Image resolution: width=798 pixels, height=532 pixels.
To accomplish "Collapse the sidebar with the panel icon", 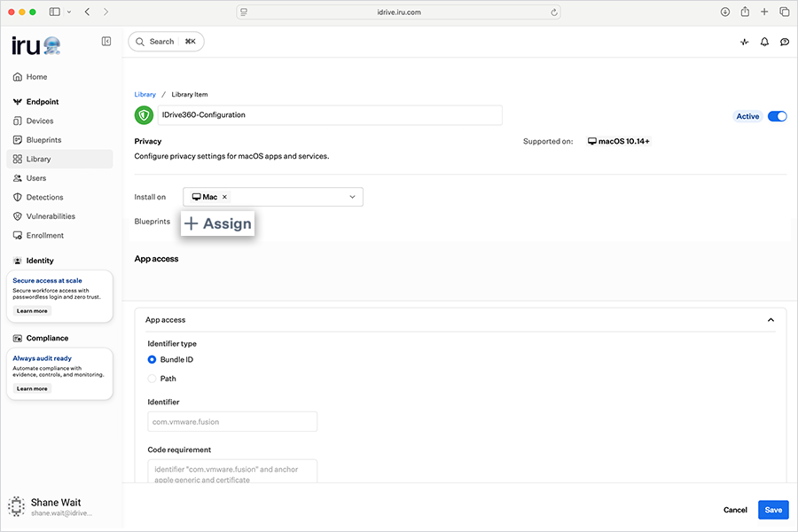I will (106, 42).
